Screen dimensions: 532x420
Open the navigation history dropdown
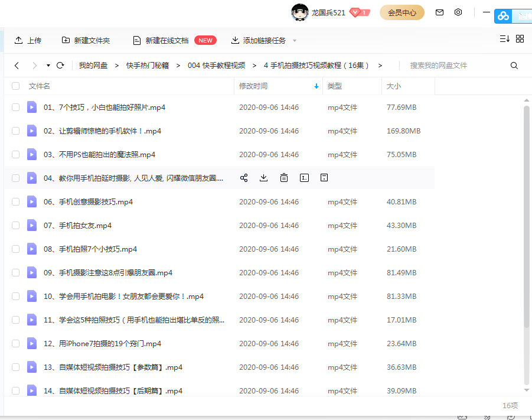click(x=48, y=66)
